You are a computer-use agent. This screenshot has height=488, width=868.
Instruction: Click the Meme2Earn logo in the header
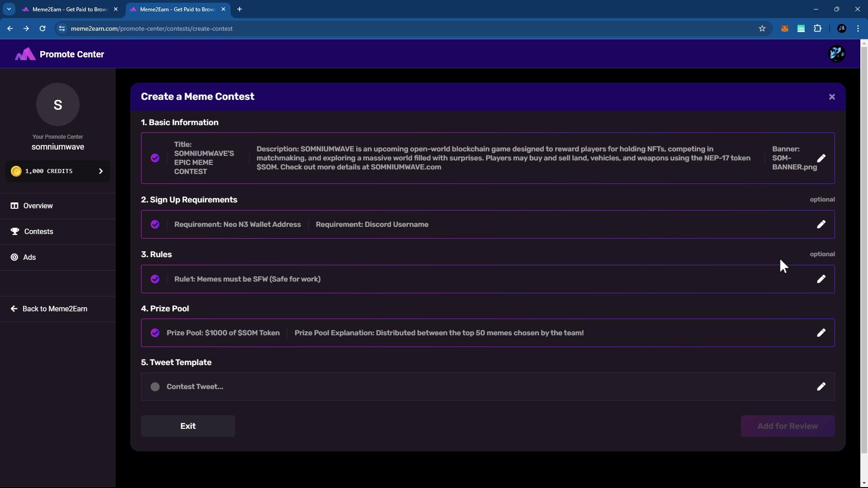pos(25,54)
